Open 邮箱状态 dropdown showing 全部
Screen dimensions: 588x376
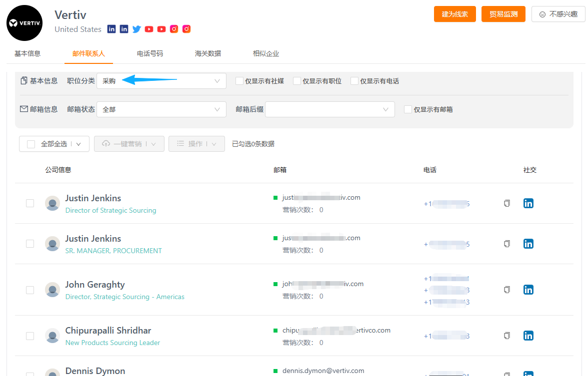pyautogui.click(x=161, y=109)
